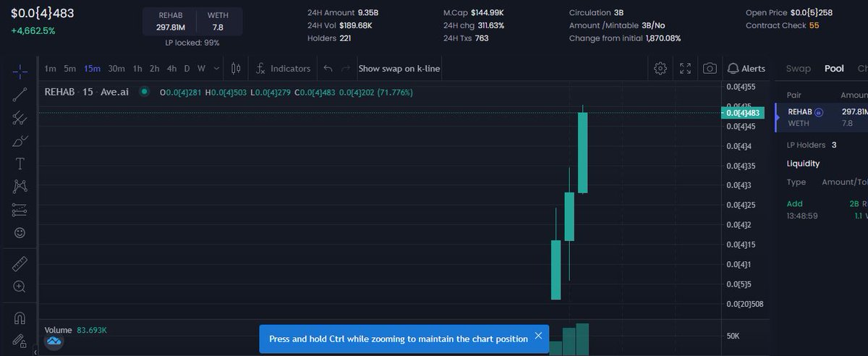Open the Alerts panel

click(x=746, y=68)
